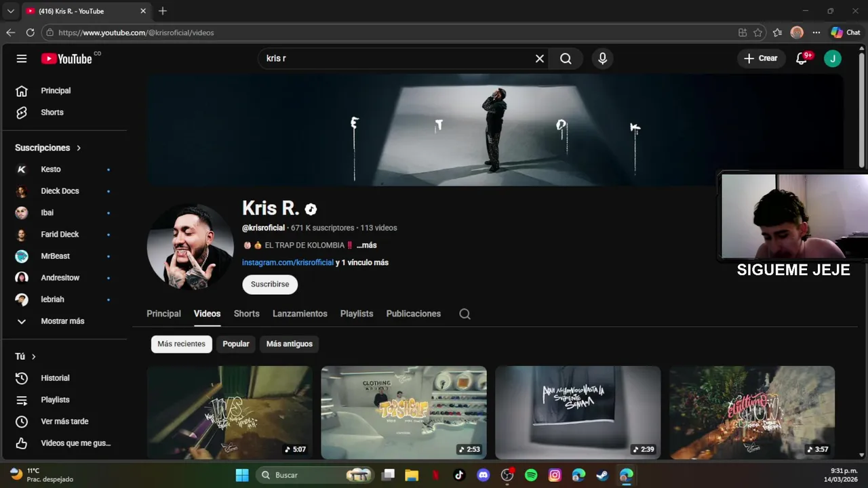Reload the page in browser
Image resolution: width=868 pixels, height=488 pixels.
point(30,33)
